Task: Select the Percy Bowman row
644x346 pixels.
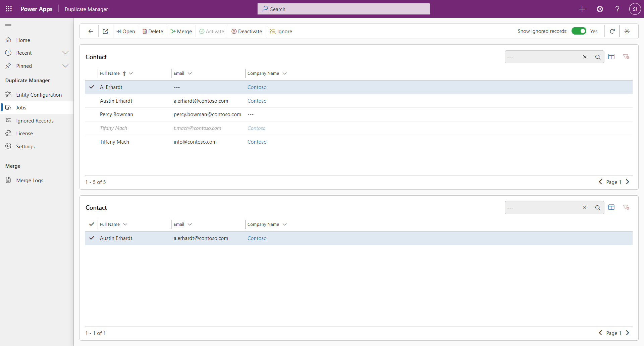Action: click(359, 114)
